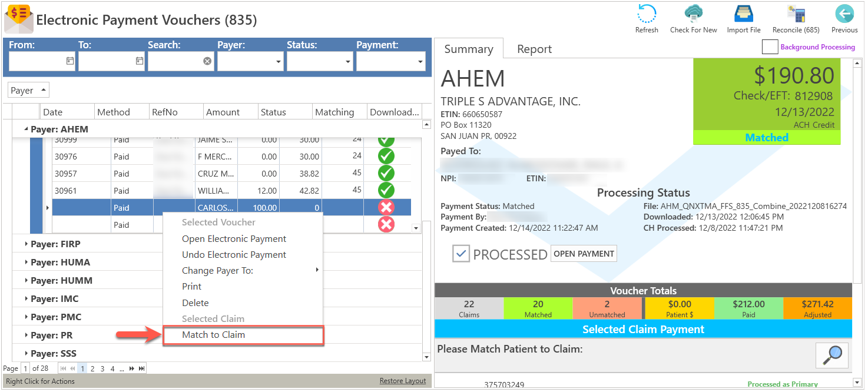Click the Payer group-by sort chip
Screen dimensions: 868x392
click(x=28, y=91)
